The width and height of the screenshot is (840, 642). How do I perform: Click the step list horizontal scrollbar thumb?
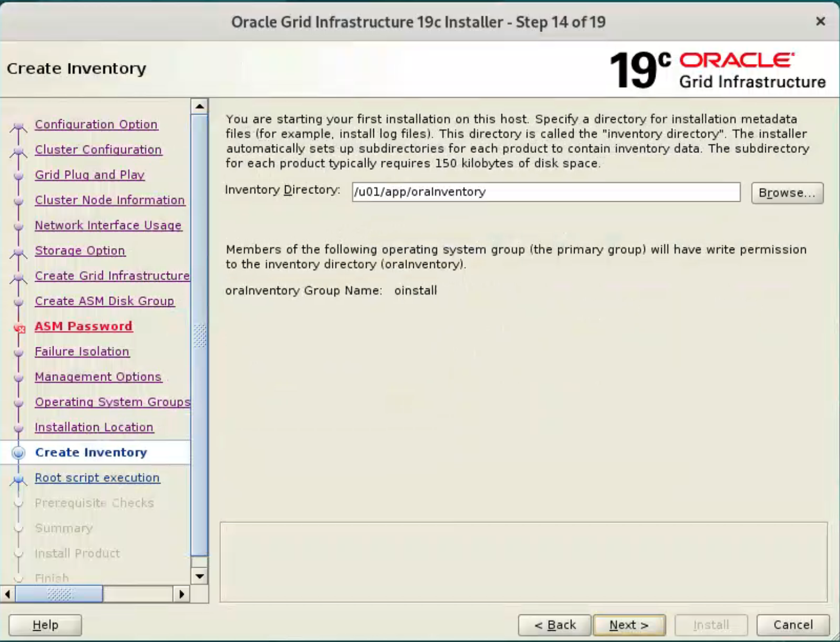(59, 594)
